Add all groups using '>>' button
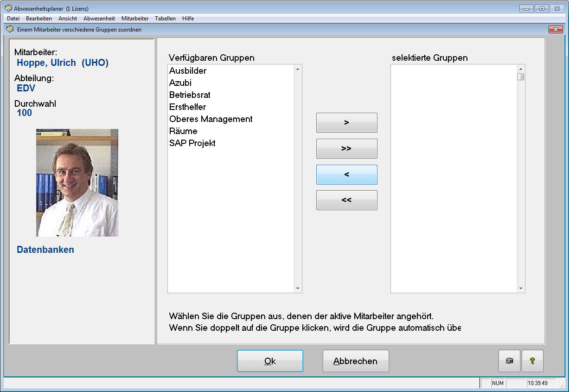The width and height of the screenshot is (569, 392). pyautogui.click(x=346, y=149)
